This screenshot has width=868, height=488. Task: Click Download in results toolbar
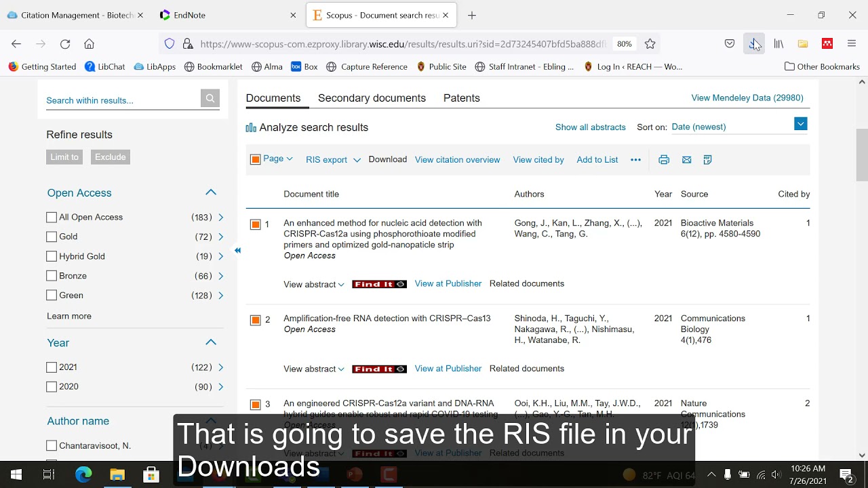(x=388, y=160)
